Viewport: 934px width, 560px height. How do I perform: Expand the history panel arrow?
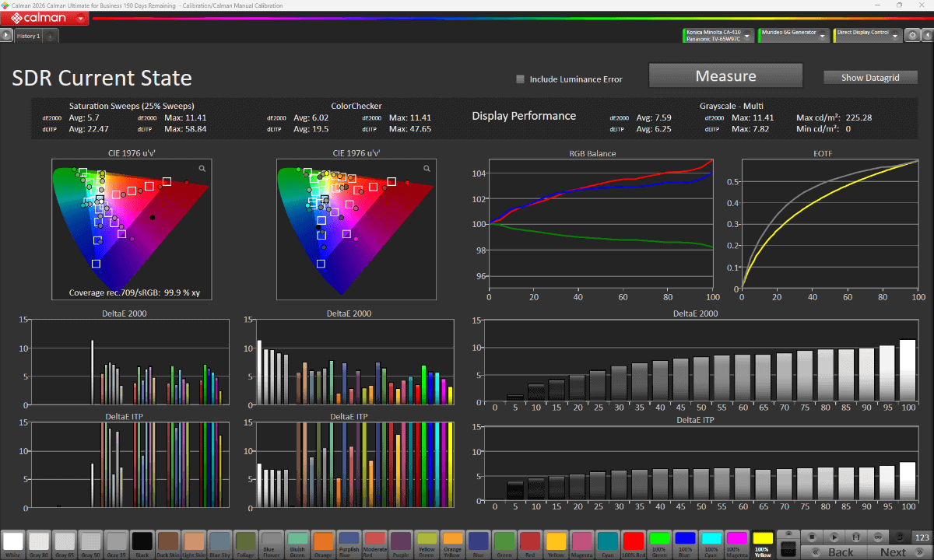[7, 35]
